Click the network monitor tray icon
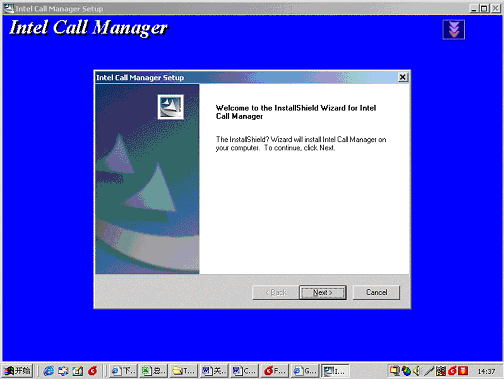Image resolution: width=504 pixels, height=379 pixels. coord(395,371)
